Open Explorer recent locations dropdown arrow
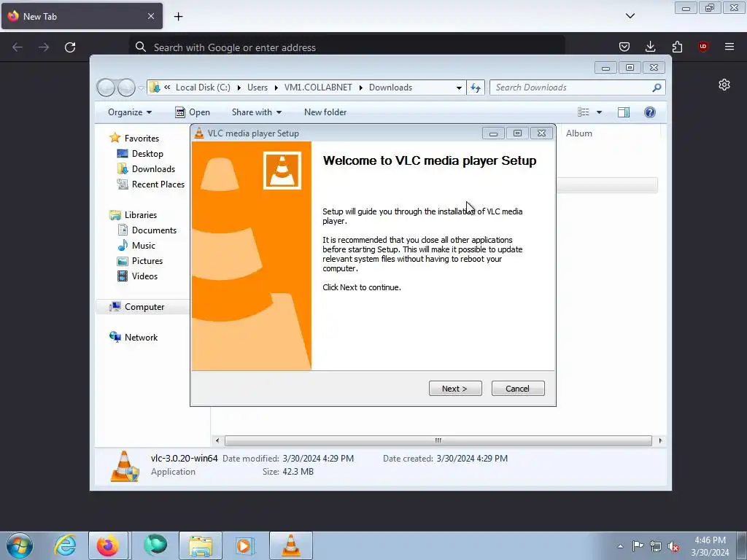Screen dimensions: 747x560 (x=141, y=88)
